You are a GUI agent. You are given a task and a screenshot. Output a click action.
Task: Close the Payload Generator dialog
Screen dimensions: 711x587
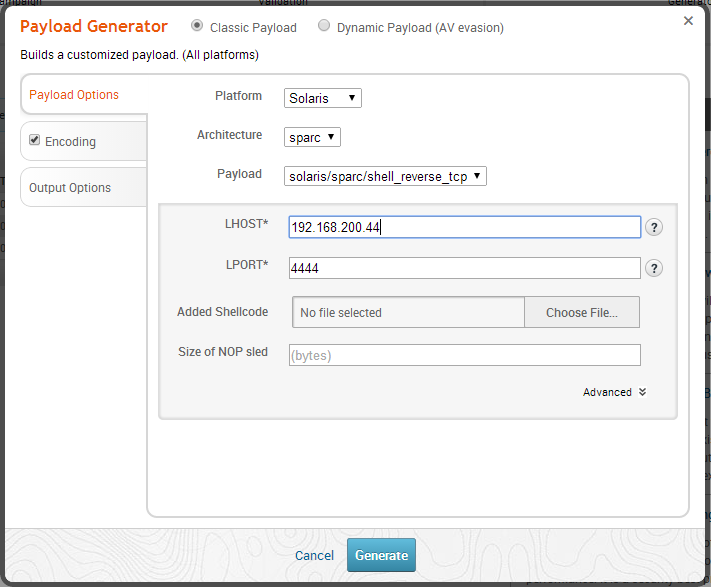pos(688,20)
